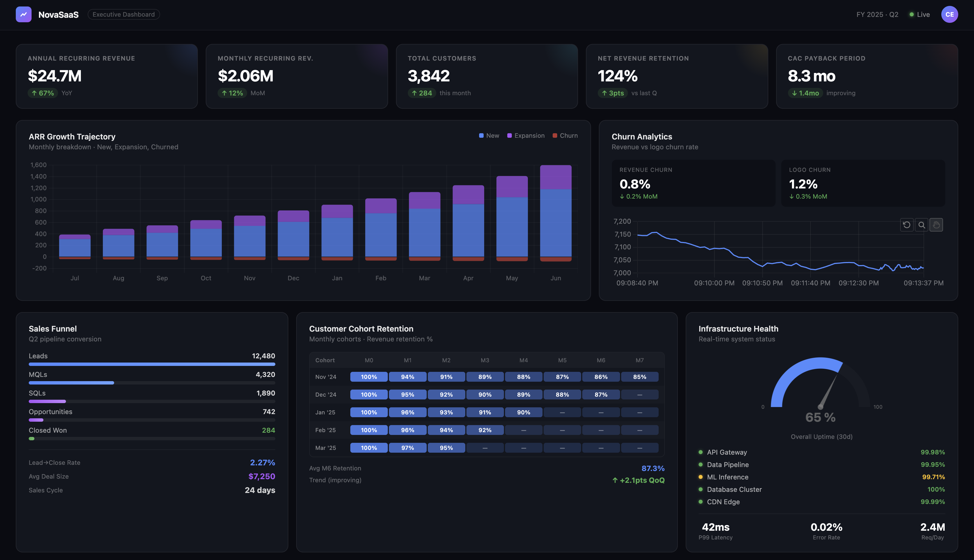The image size is (974, 560).
Task: Click the 67% YoY growth badge
Action: click(x=43, y=93)
